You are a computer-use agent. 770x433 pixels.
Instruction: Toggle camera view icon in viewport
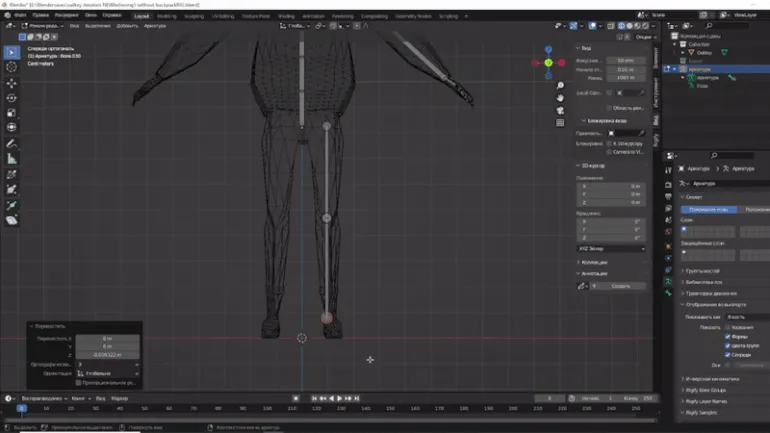pos(560,110)
